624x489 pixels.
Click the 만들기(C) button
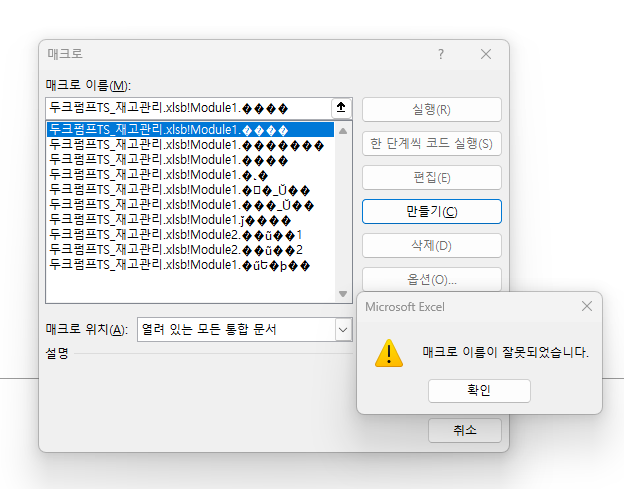pos(432,211)
